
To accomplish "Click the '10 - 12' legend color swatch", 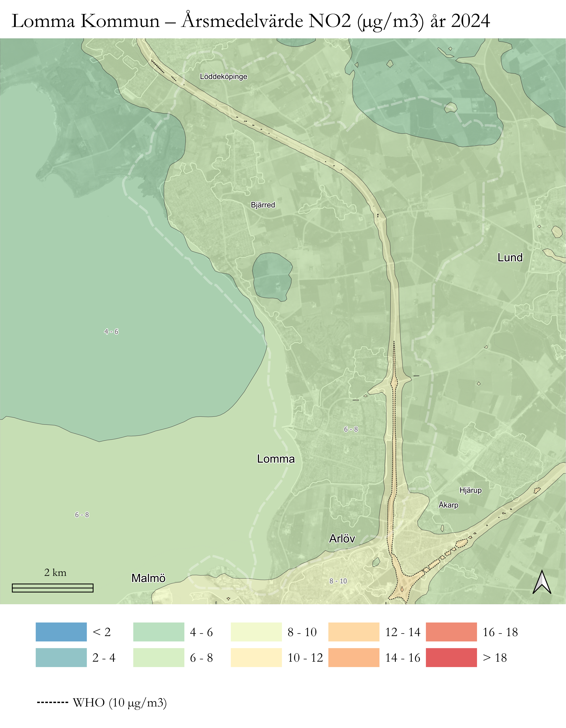I will point(256,657).
